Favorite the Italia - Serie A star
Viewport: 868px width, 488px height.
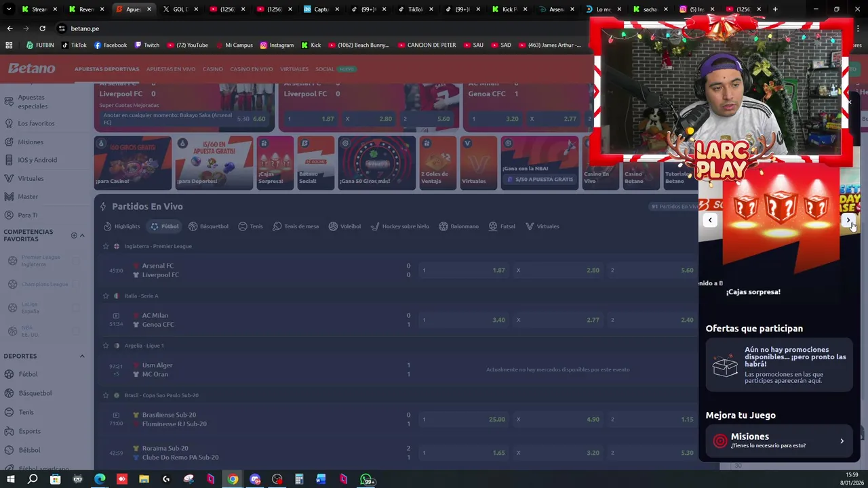(105, 296)
